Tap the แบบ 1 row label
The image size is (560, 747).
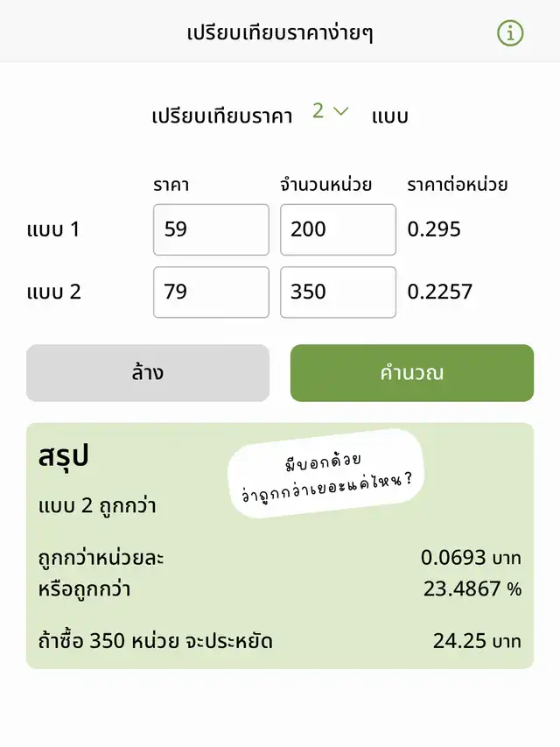(53, 229)
